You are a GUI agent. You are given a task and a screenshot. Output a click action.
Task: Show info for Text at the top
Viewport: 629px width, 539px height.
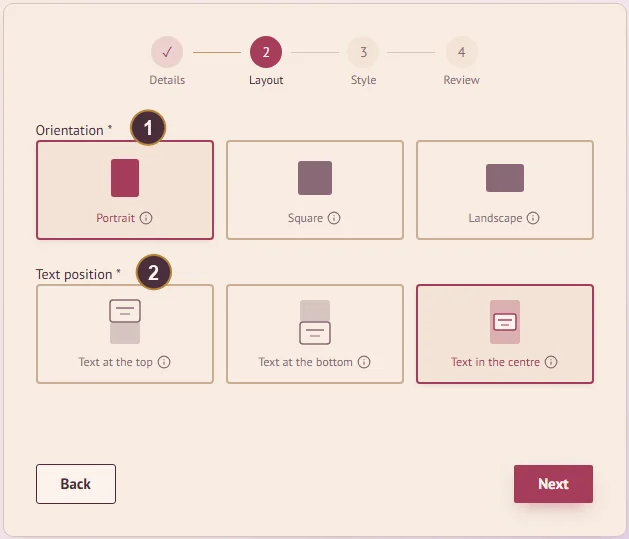164,362
